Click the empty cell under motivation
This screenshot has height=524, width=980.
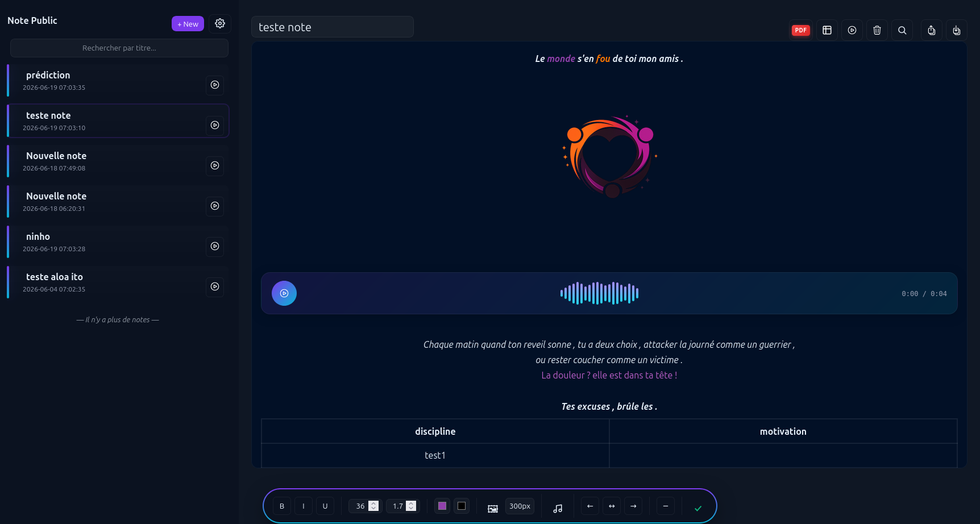(x=783, y=455)
